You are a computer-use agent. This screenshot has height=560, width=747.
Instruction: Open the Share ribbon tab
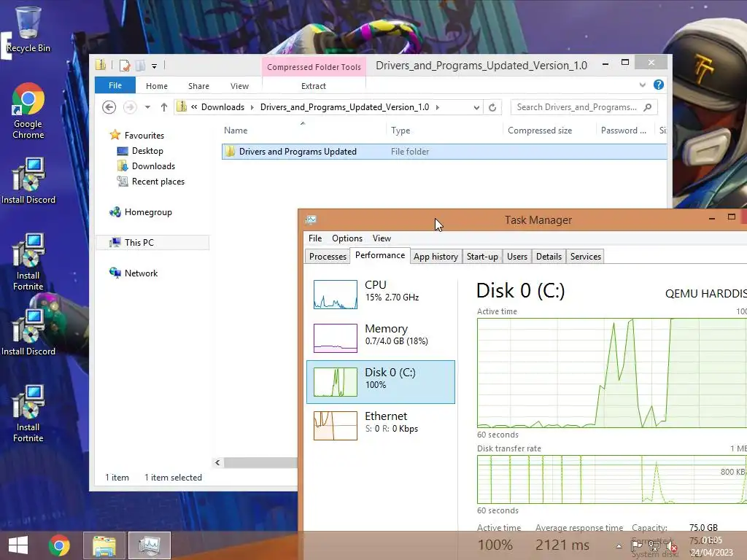pyautogui.click(x=198, y=86)
